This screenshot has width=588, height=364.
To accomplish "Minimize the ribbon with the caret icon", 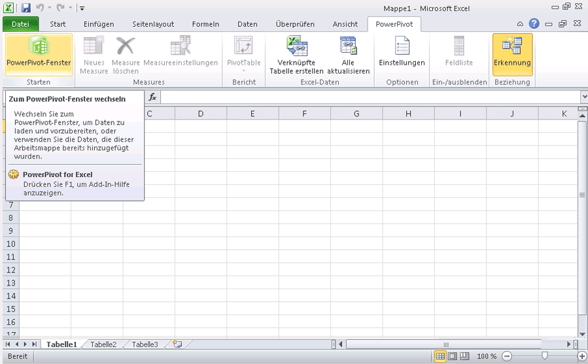I will tap(520, 24).
